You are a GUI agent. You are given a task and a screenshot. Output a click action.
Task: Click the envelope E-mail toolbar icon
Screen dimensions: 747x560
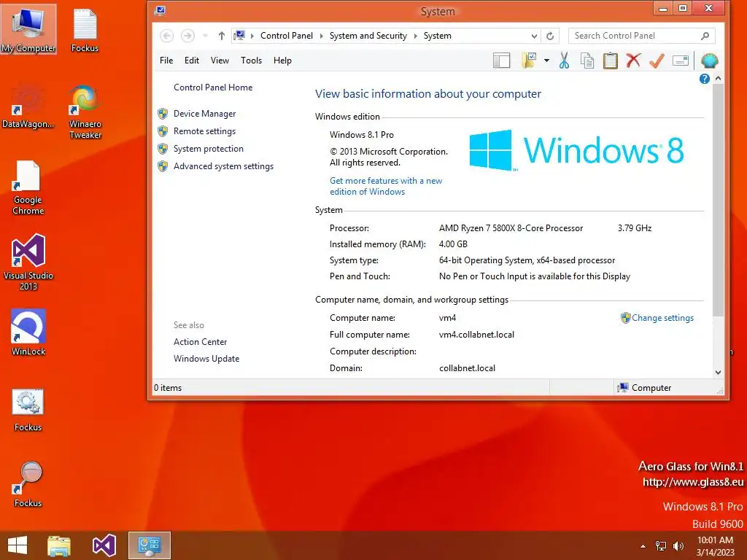point(681,61)
